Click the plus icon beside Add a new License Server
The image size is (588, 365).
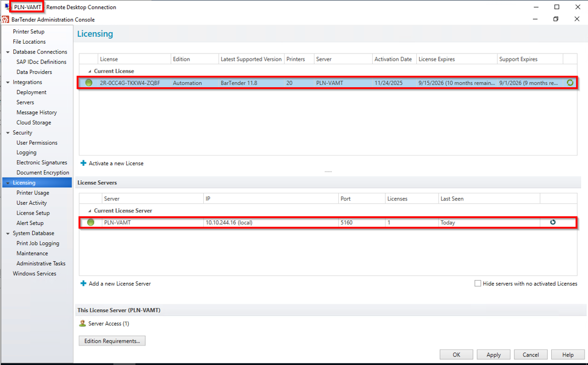(x=83, y=284)
